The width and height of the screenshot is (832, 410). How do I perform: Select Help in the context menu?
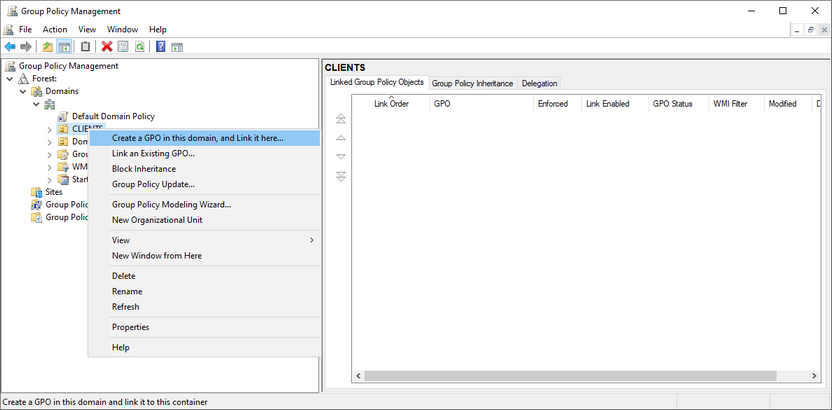pos(204,348)
